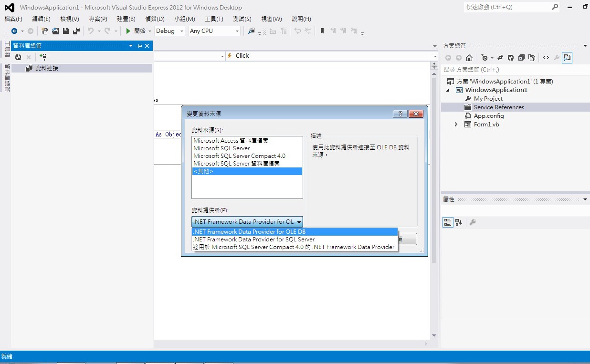Click the Home icon in 方案總管 toolbar
590x364 pixels.
(469, 58)
